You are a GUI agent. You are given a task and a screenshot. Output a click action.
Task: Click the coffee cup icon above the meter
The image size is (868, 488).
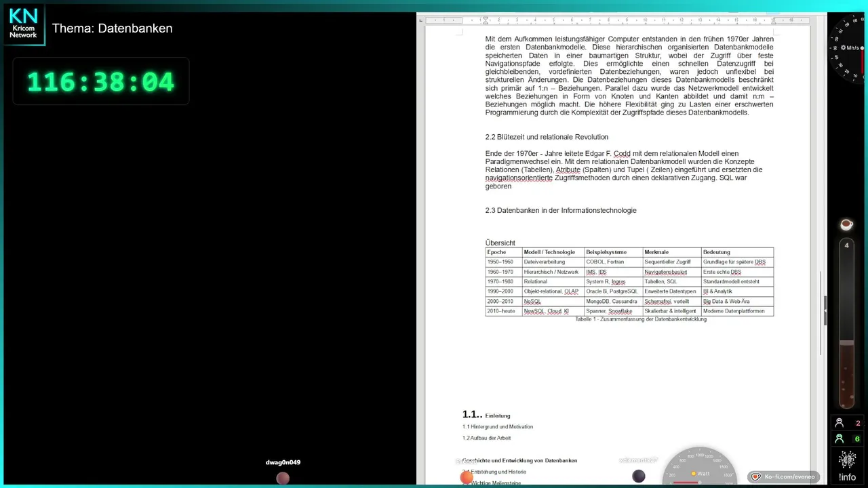click(x=846, y=224)
